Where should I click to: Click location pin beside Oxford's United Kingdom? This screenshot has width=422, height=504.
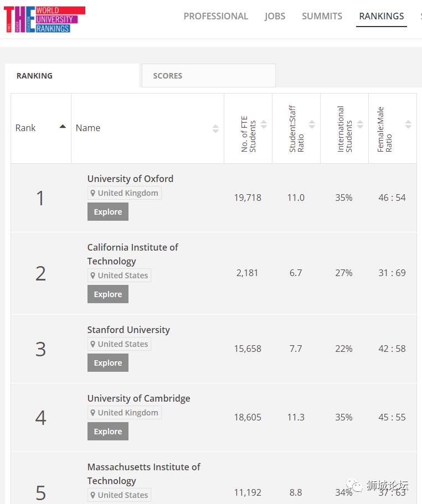93,193
